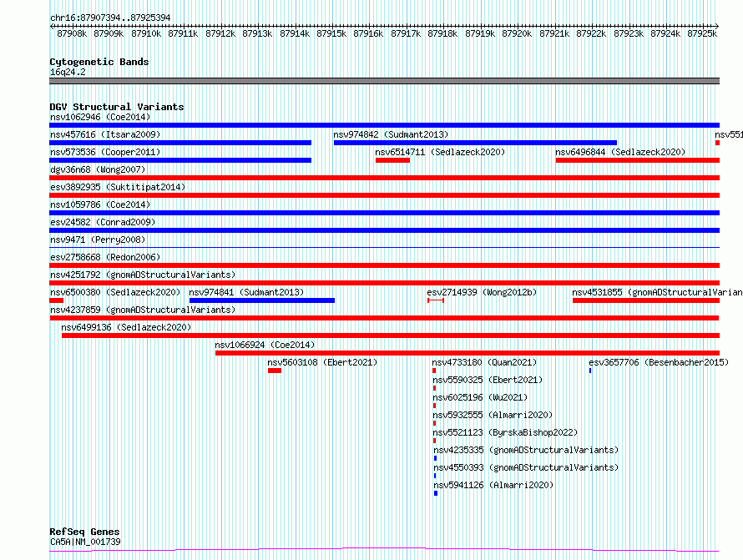Select the nsv457616 (Itsara2009) blue bar
Viewport: 743px width, 560px height.
coord(180,143)
